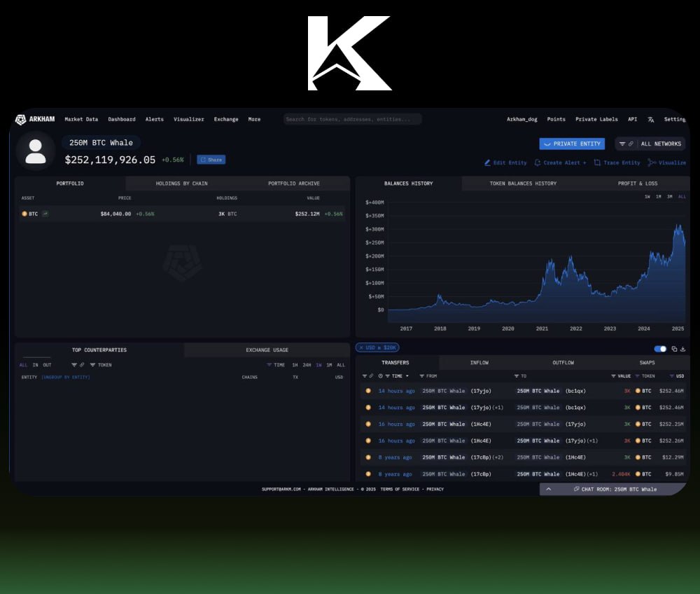Focus the search tokens, addresses, entities field

[x=352, y=119]
